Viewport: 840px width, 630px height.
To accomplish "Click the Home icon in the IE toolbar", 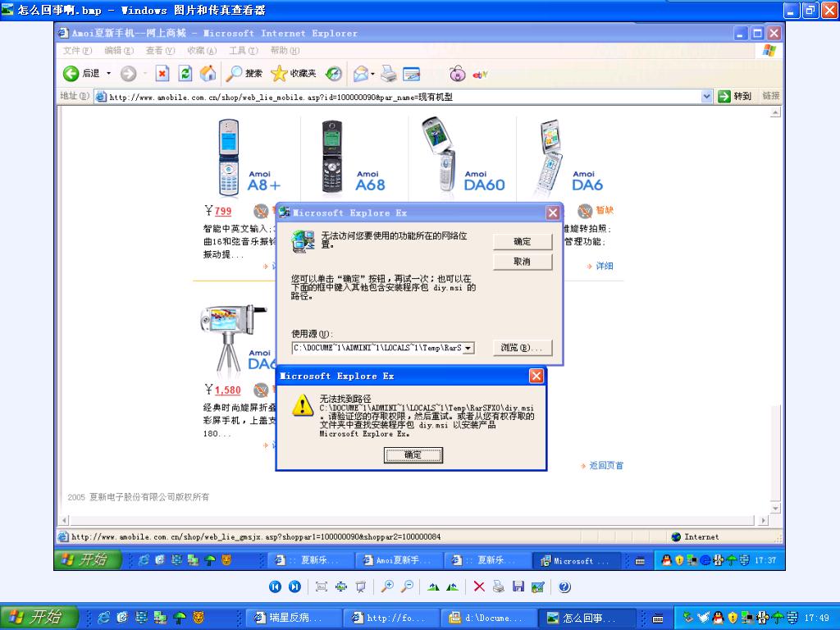I will click(208, 73).
